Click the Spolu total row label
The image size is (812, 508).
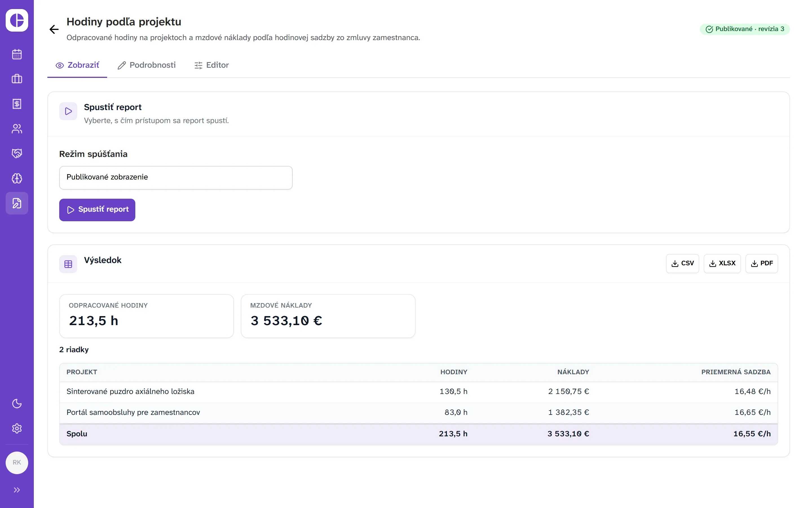click(77, 434)
